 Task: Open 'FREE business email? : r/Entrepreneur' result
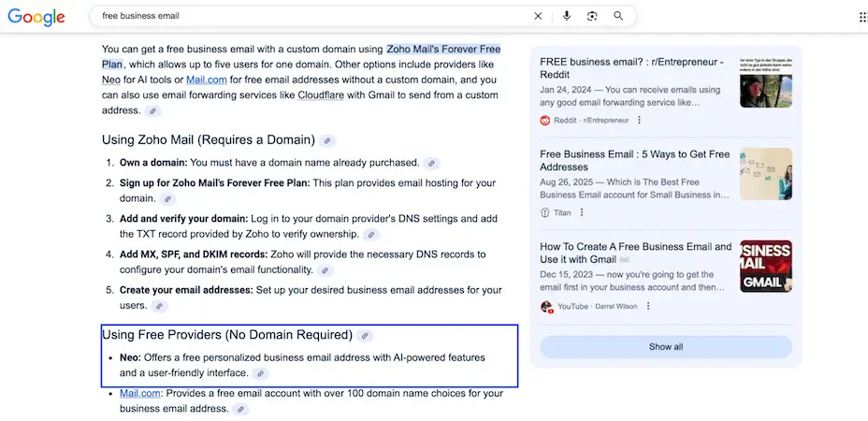(x=632, y=68)
